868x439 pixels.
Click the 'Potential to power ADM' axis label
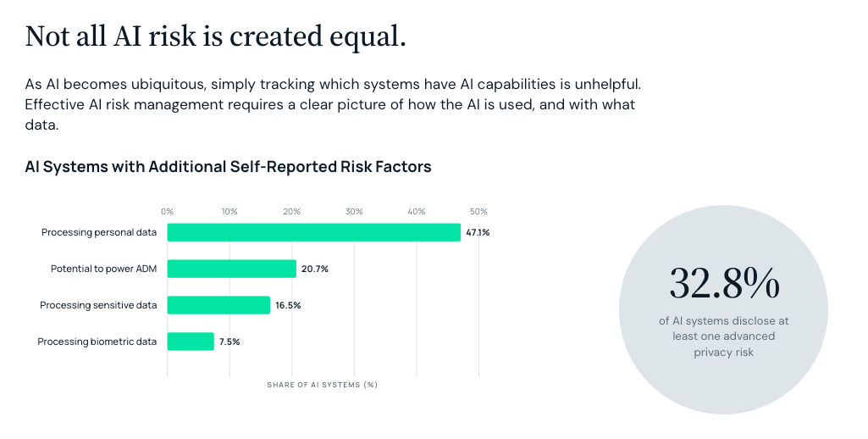pyautogui.click(x=103, y=269)
